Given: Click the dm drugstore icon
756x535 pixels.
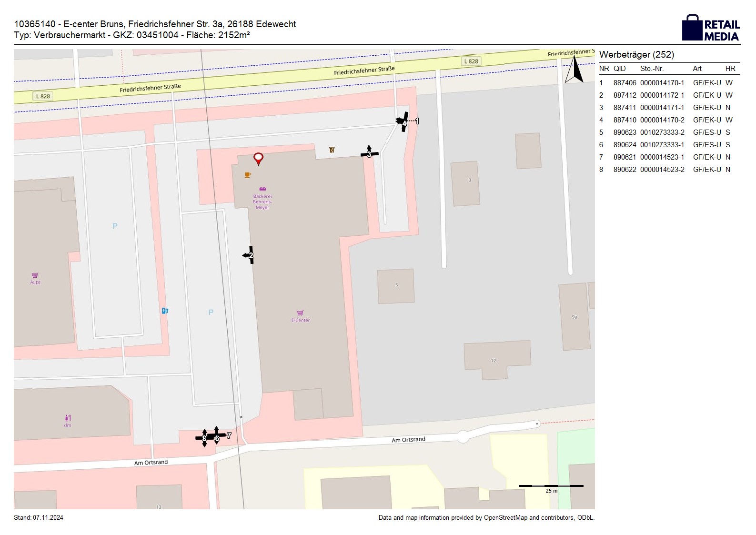Looking at the screenshot, I should (68, 418).
